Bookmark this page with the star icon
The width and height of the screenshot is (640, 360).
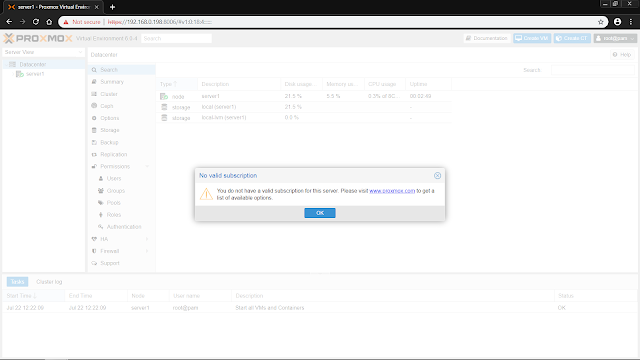(x=600, y=22)
